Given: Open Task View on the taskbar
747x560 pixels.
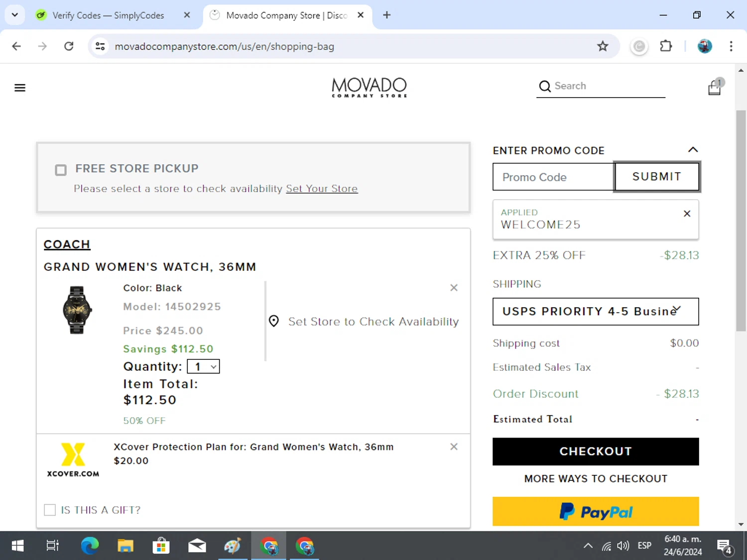Looking at the screenshot, I should [52, 546].
